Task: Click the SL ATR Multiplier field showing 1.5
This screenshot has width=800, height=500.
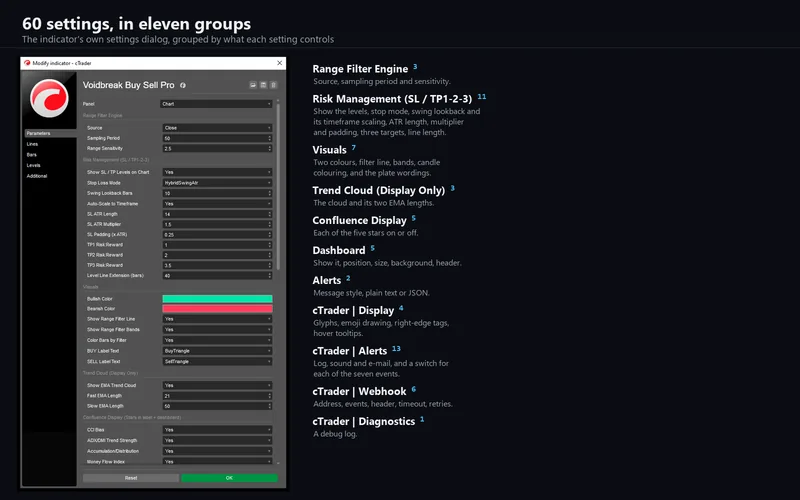Action: 217,224
